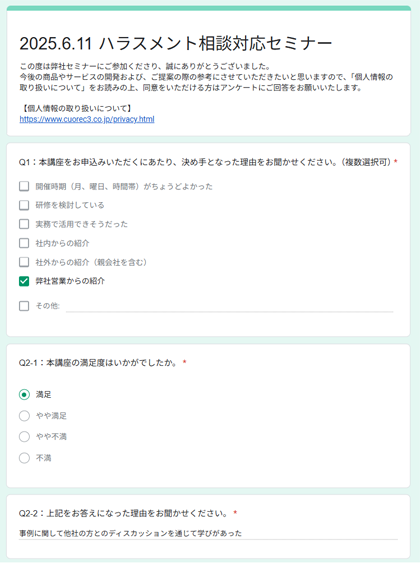Click the Q2-1 満足度 question label
Screen dimensions: 420x563
(x=98, y=363)
